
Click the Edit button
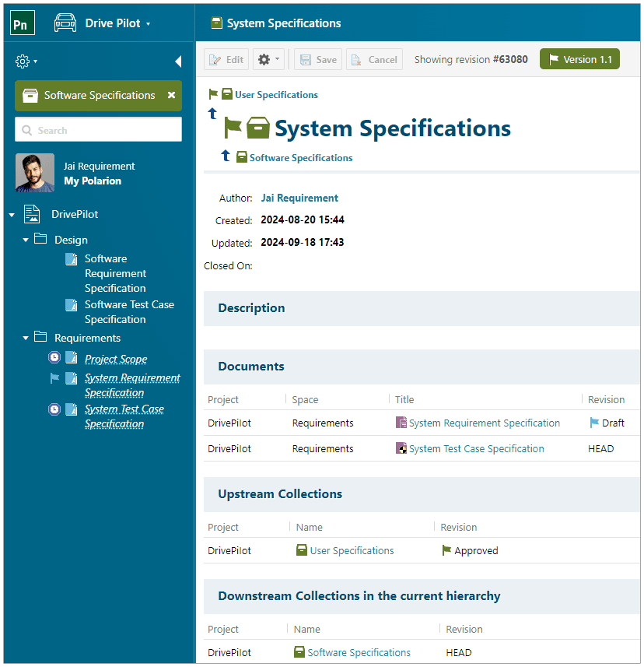coord(226,60)
